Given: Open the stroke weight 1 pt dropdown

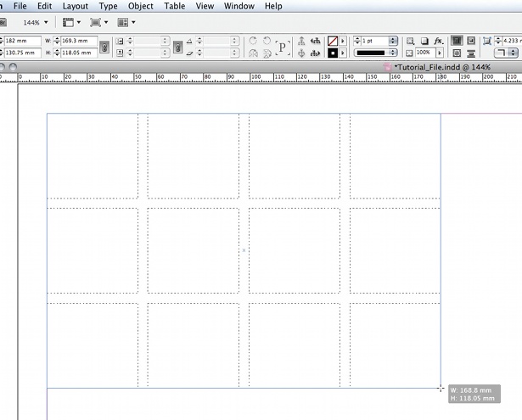Looking at the screenshot, I should (x=393, y=41).
